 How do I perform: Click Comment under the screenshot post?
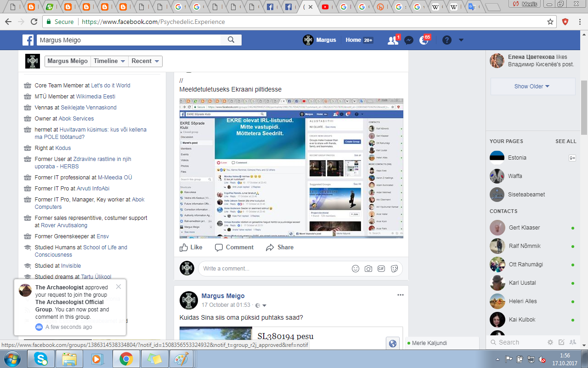(234, 247)
